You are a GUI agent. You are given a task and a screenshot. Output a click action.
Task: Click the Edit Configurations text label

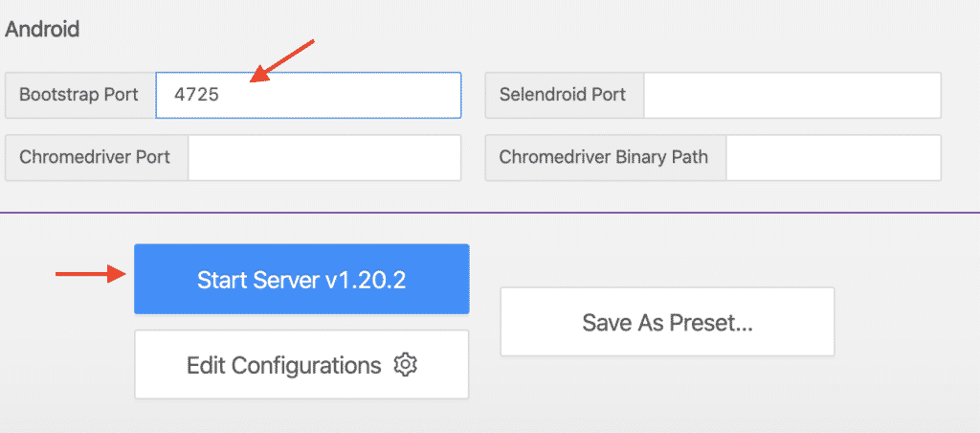[284, 365]
